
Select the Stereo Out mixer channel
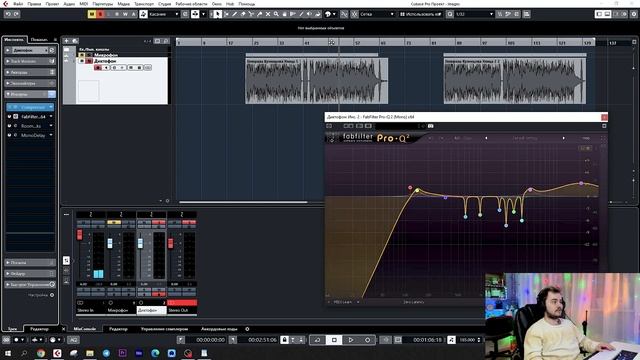pyautogui.click(x=182, y=310)
